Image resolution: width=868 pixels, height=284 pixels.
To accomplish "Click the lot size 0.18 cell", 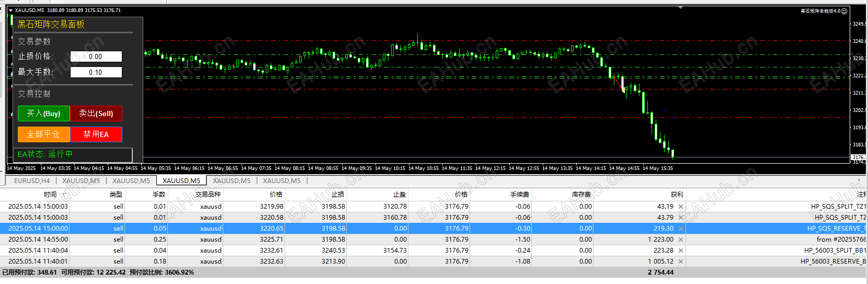I will point(160,262).
